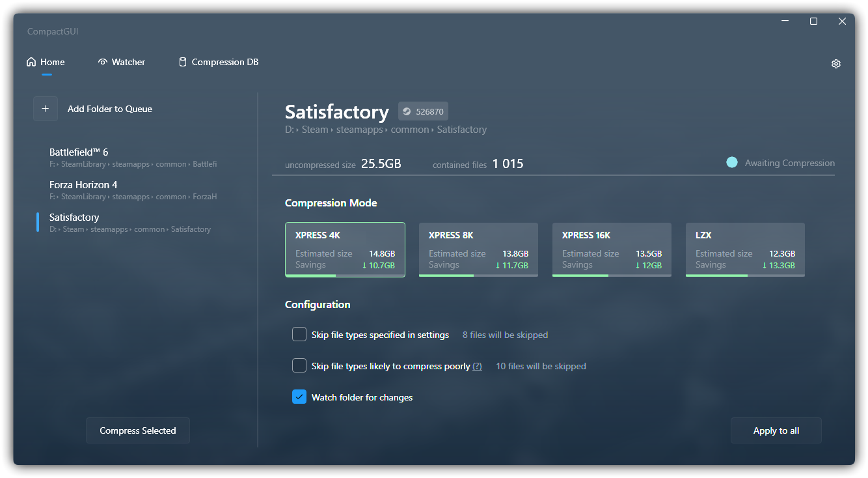Select XPRESS 8K compression mode
868x478 pixels.
(x=478, y=249)
